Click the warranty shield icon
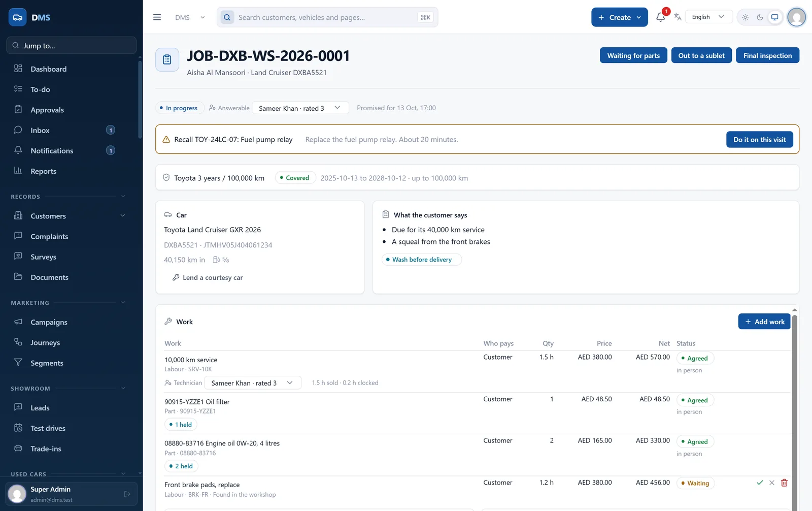Viewport: 812px width, 511px height. [x=166, y=178]
